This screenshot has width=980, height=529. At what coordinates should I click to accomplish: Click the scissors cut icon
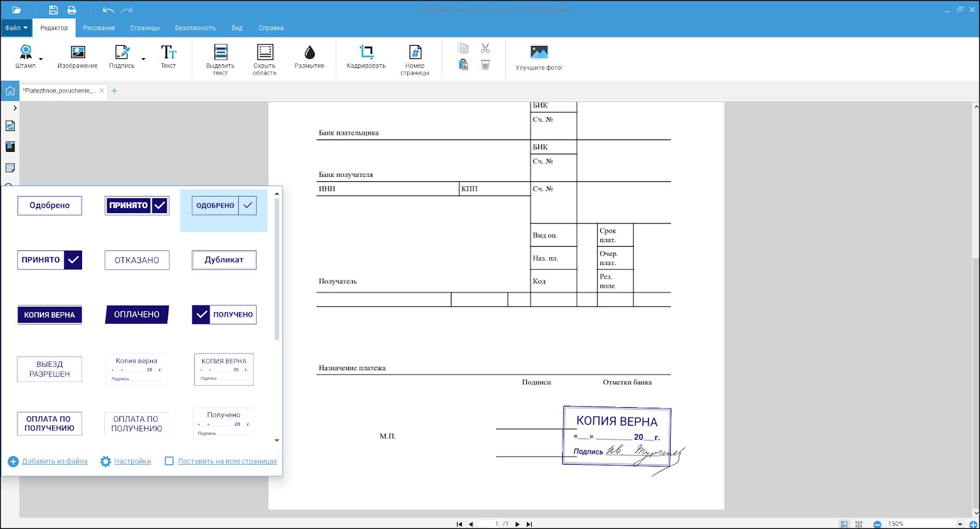(x=485, y=48)
